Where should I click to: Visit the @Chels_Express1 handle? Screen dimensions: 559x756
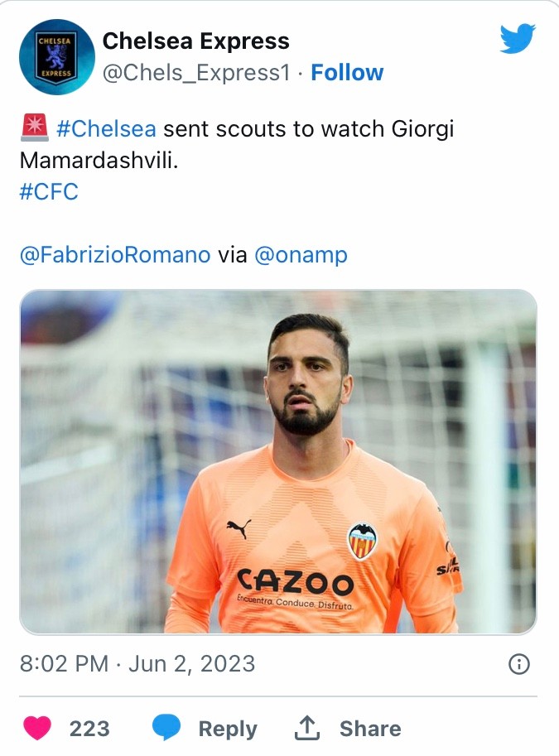pyautogui.click(x=195, y=73)
